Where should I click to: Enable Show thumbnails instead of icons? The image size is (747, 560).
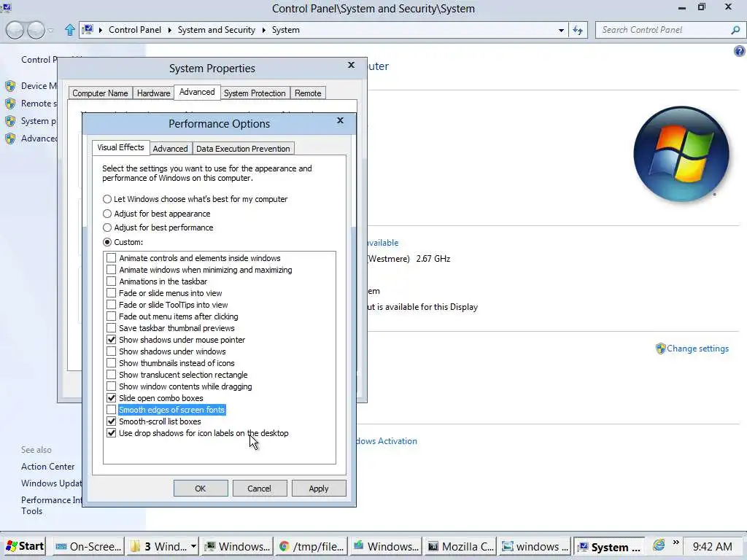pos(111,363)
